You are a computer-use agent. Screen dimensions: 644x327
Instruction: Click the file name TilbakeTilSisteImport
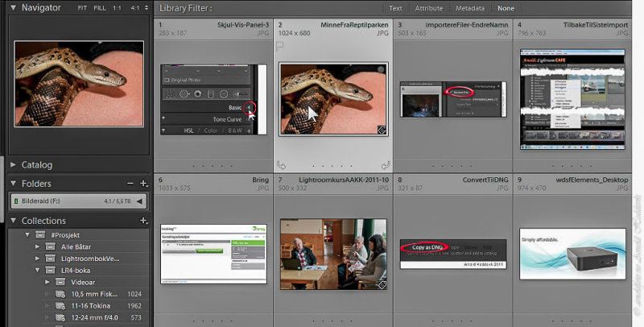596,25
